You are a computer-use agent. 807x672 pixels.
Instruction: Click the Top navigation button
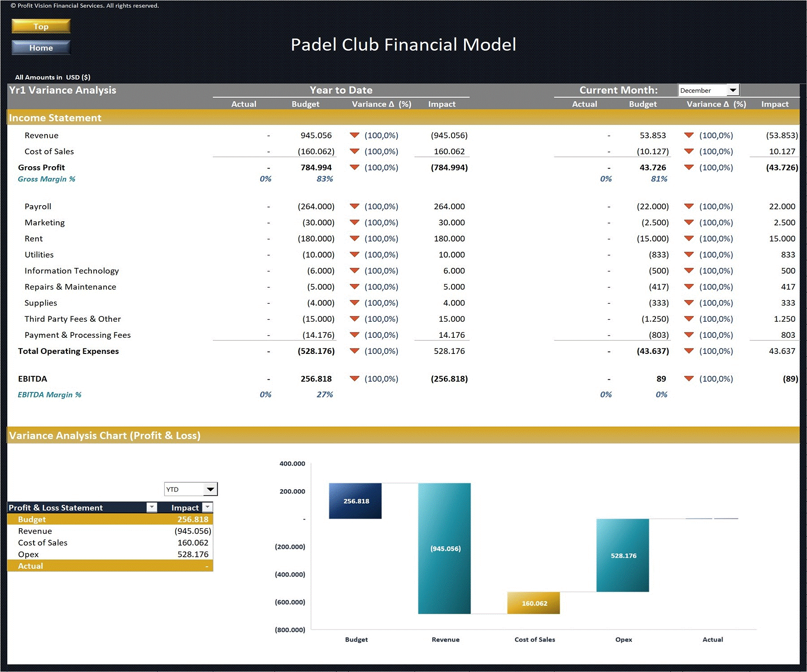(x=40, y=26)
